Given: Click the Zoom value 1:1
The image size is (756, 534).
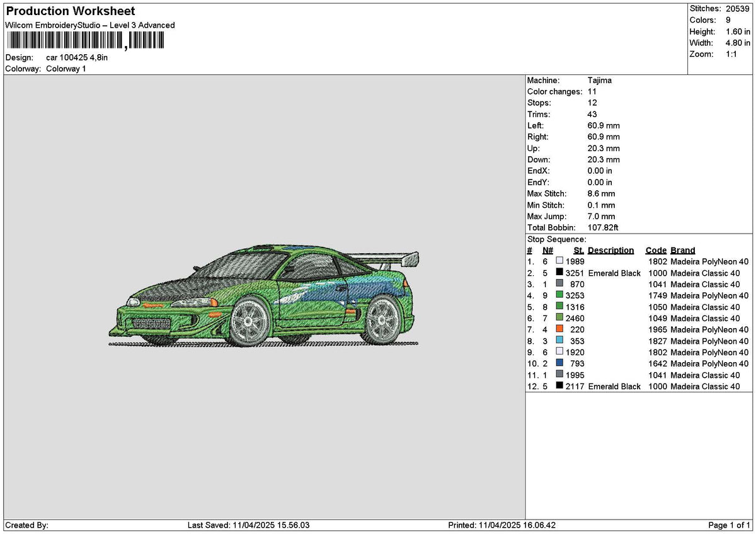Looking at the screenshot, I should click(732, 54).
